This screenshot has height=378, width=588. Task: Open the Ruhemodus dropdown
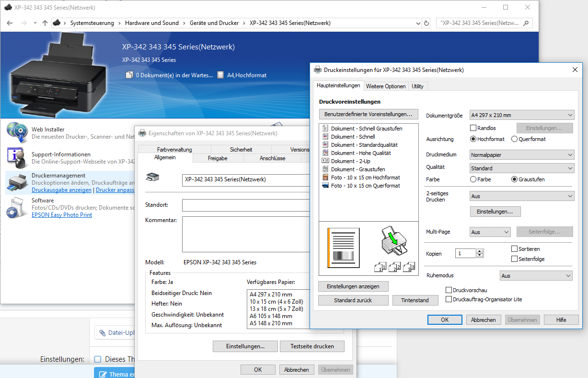tap(536, 276)
